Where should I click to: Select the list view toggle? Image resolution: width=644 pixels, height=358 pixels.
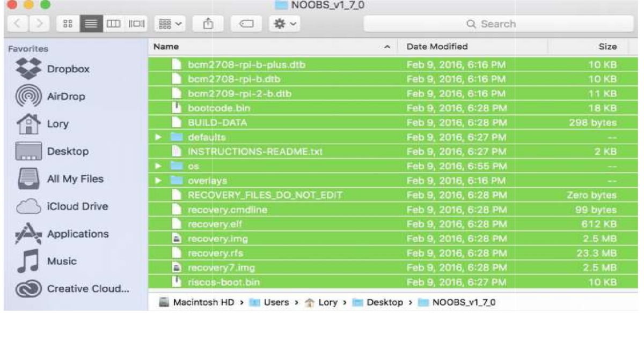click(91, 24)
